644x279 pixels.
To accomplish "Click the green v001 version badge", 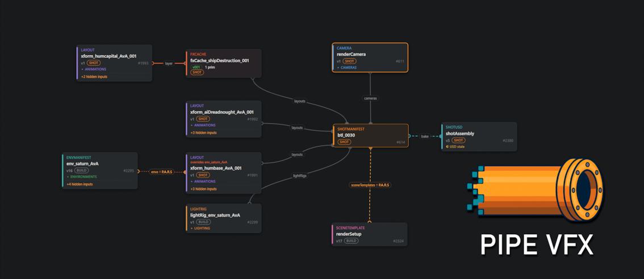I will tap(196, 67).
